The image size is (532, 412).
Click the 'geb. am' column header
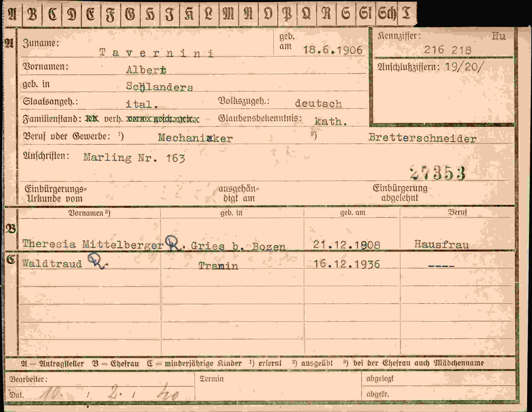coord(353,212)
